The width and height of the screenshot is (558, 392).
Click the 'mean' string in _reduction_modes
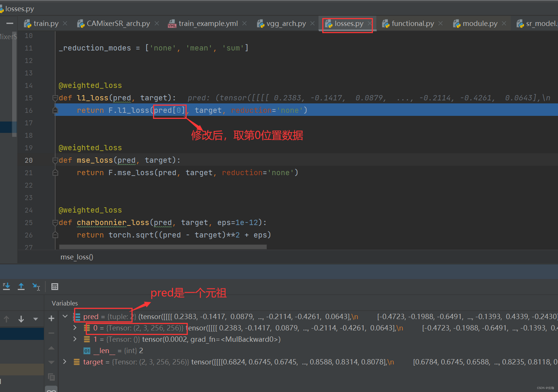(199, 48)
